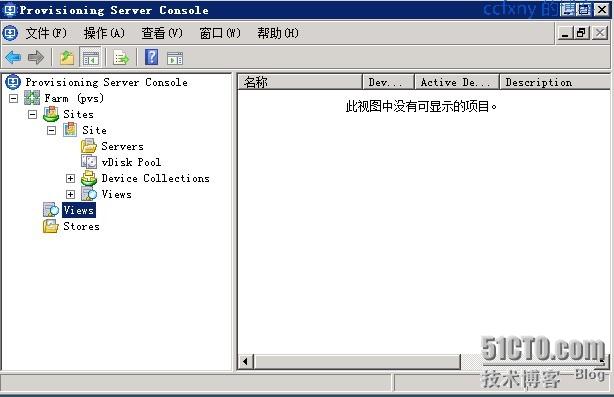The width and height of the screenshot is (614, 397).
Task: Open the 窗口(W) menu
Action: click(220, 33)
